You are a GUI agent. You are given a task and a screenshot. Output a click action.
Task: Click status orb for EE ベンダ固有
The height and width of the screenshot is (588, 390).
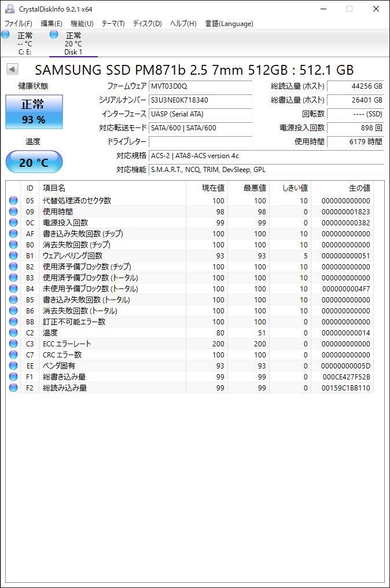coord(13,365)
